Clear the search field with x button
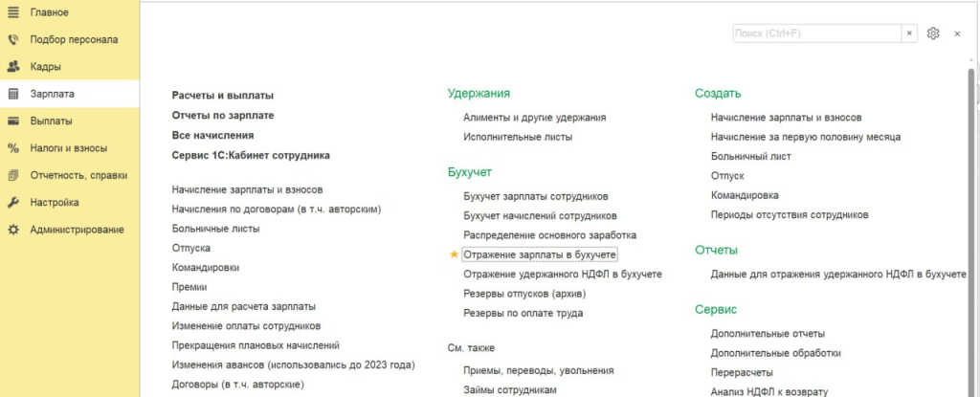Viewport: 980px width, 397px height. pyautogui.click(x=909, y=33)
